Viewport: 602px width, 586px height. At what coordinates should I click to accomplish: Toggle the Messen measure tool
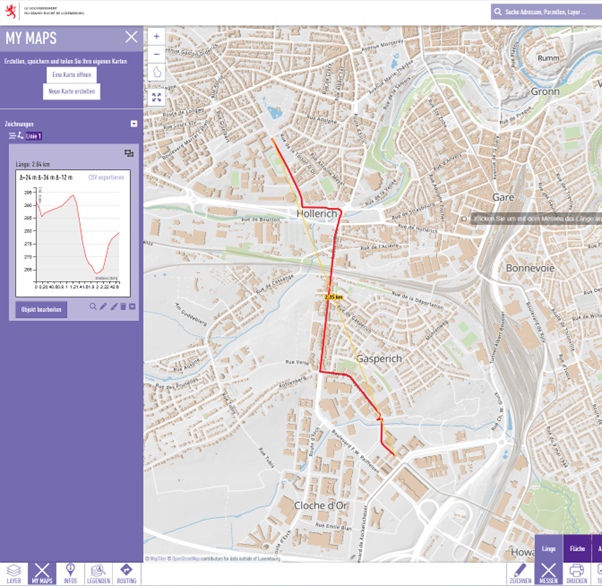point(548,573)
